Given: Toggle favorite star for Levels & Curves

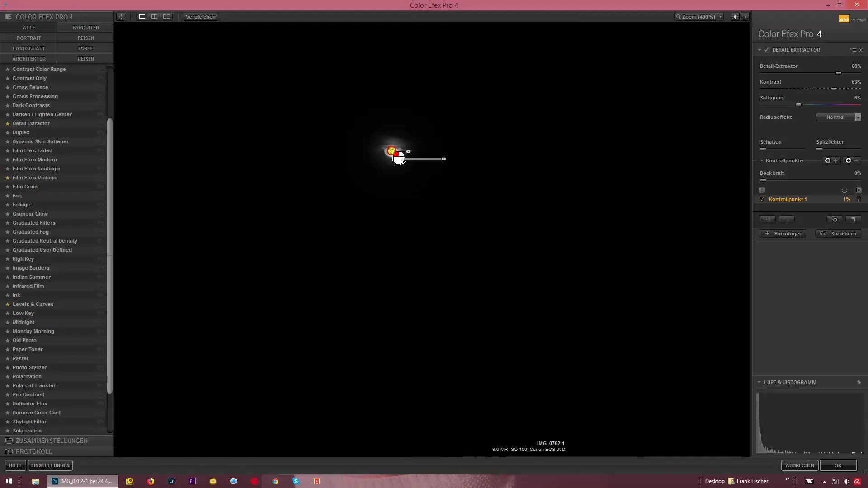Looking at the screenshot, I should [x=7, y=304].
